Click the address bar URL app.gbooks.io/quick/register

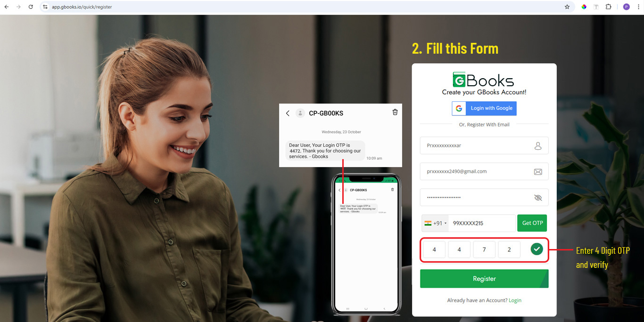point(82,7)
